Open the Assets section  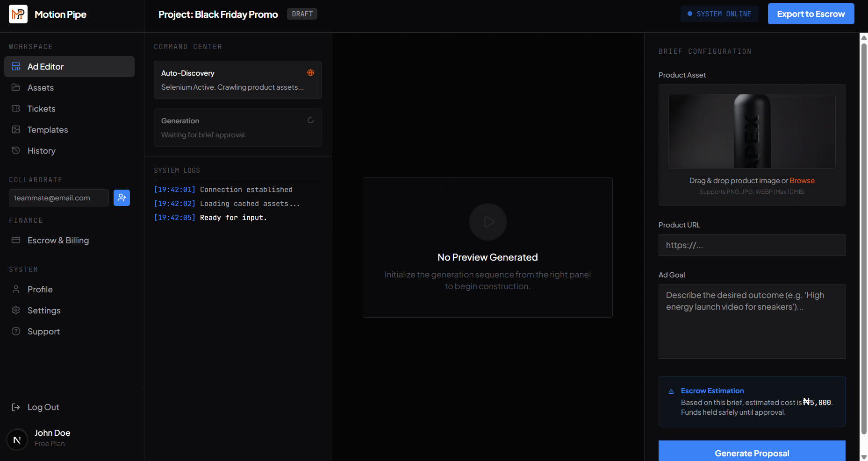tap(41, 88)
